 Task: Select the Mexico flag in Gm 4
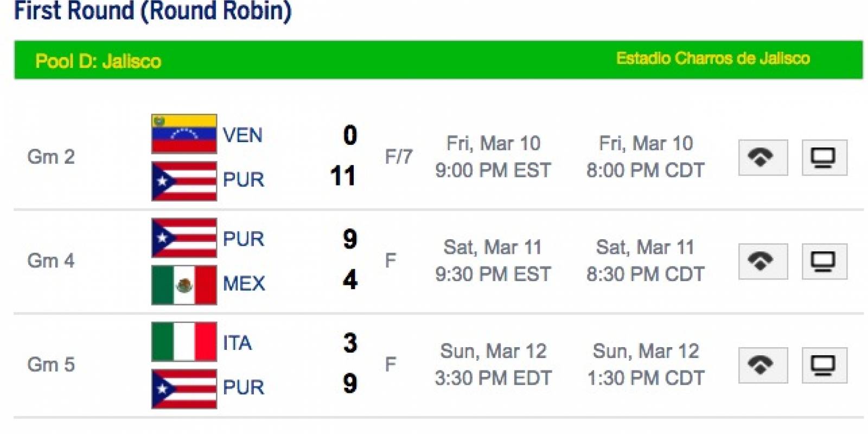(x=184, y=285)
